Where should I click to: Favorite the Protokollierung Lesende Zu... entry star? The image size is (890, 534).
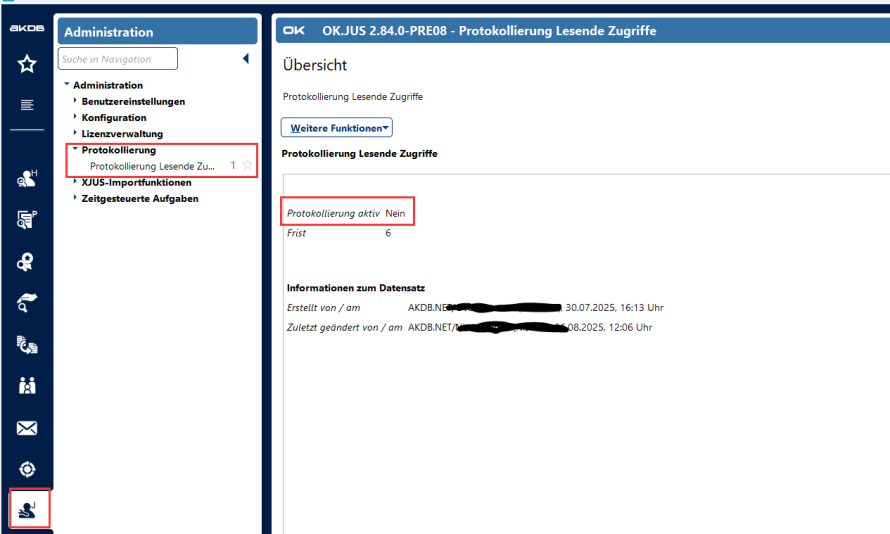click(247, 165)
